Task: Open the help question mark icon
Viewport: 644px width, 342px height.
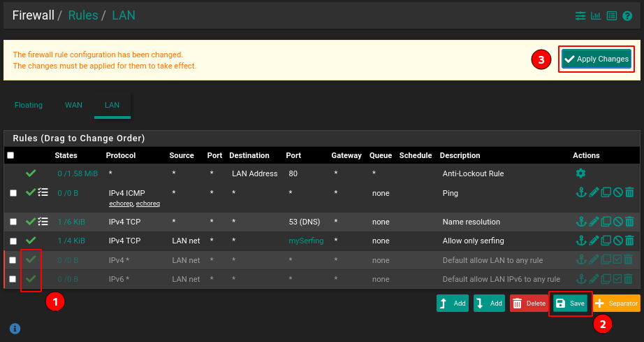Action: (627, 15)
